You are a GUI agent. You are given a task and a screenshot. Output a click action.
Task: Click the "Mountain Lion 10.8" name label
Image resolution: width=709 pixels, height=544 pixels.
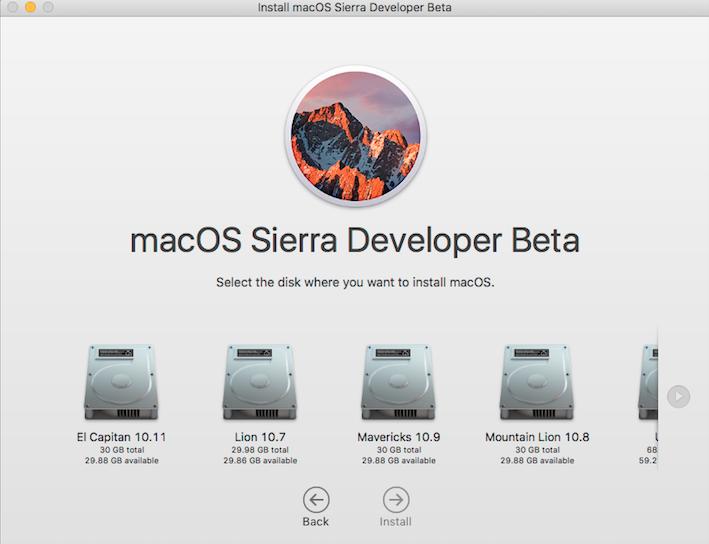[x=537, y=437]
